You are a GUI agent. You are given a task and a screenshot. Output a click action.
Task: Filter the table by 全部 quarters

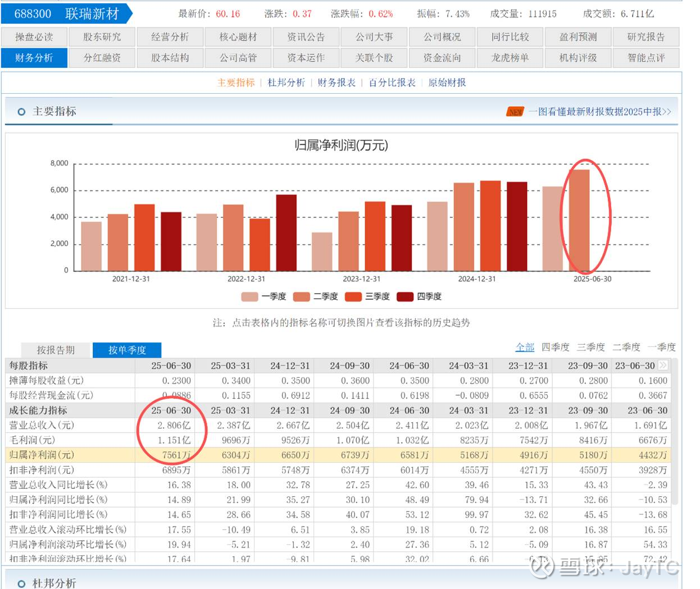525,347
